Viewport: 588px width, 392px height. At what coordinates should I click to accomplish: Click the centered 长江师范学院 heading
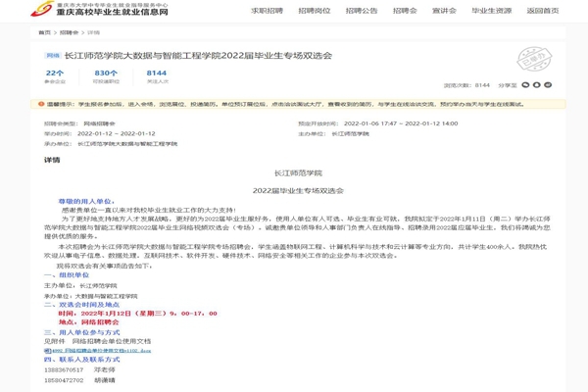click(x=298, y=172)
